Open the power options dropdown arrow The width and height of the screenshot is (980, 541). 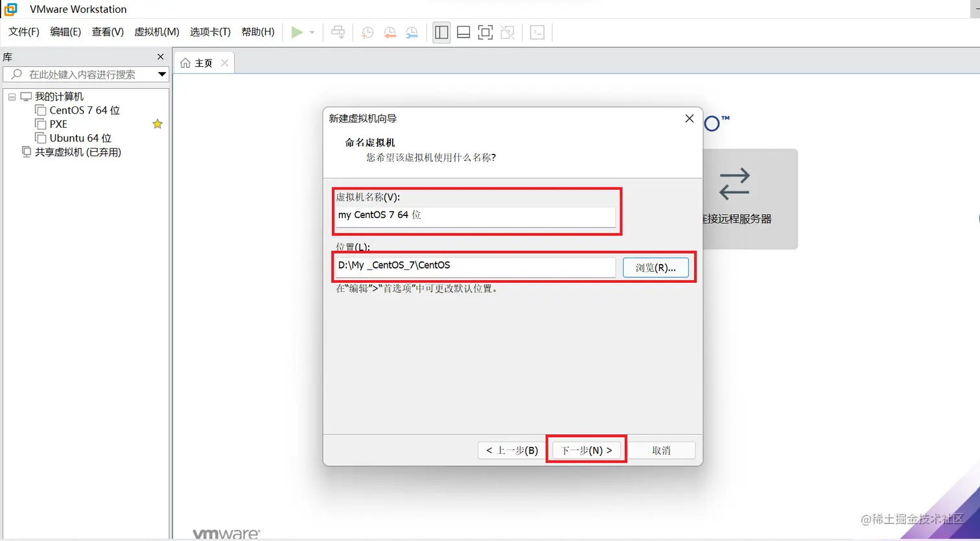point(312,32)
